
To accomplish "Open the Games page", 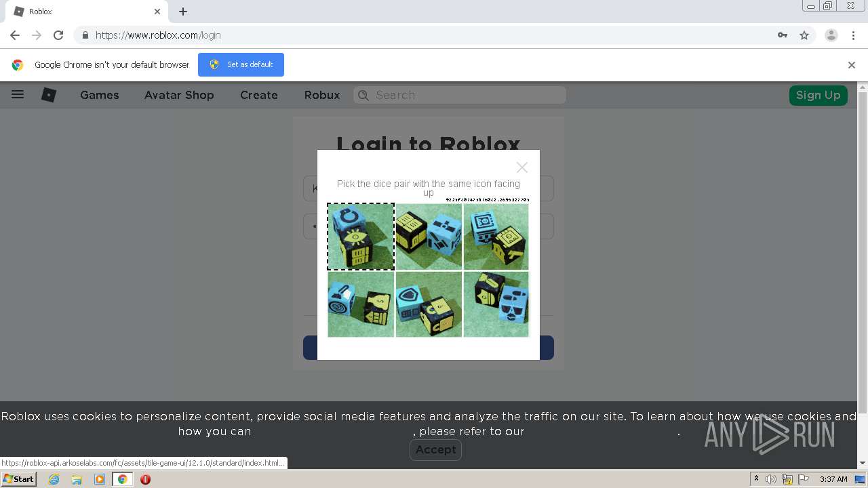I will tap(100, 95).
